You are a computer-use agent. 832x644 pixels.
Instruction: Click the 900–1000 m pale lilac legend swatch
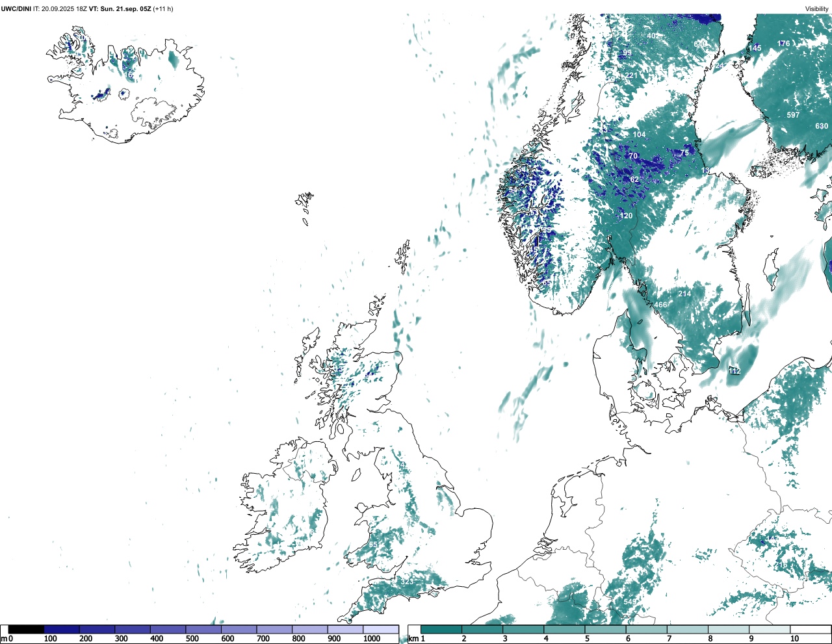(345, 630)
